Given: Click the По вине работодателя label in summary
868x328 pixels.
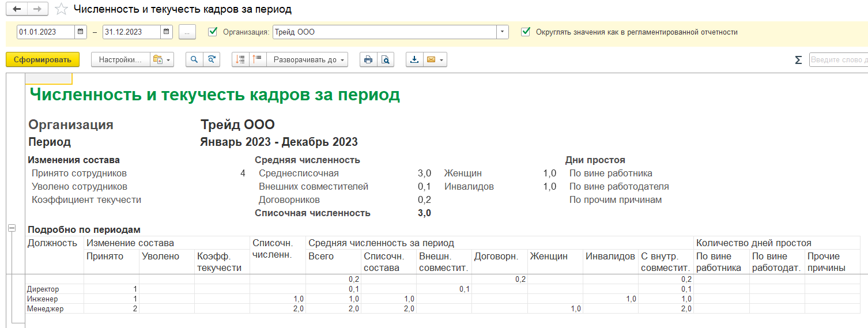Looking at the screenshot, I should click(619, 186).
